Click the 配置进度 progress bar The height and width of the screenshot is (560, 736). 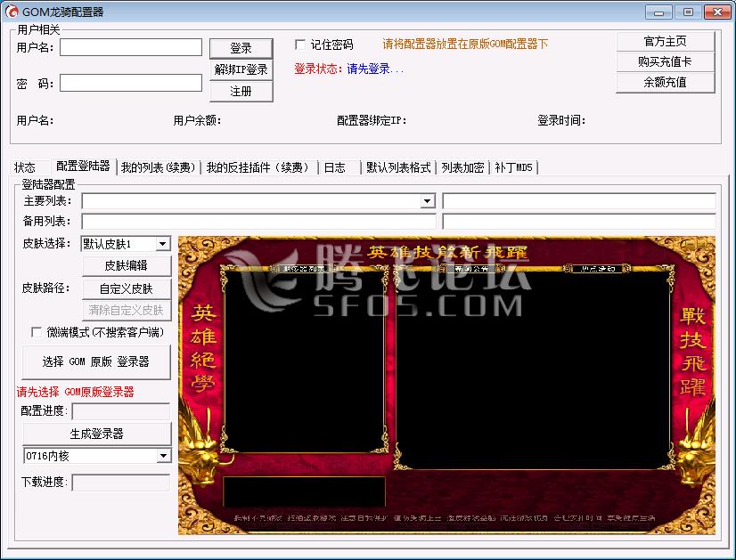[120, 411]
